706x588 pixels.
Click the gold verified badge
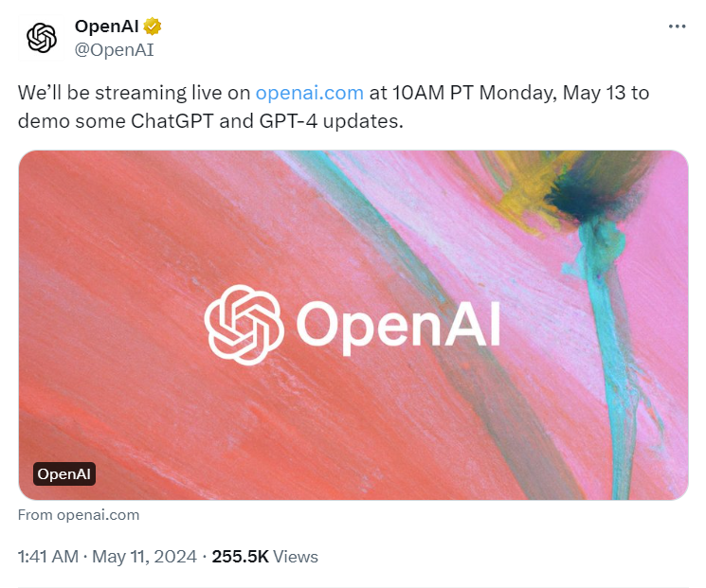[153, 27]
